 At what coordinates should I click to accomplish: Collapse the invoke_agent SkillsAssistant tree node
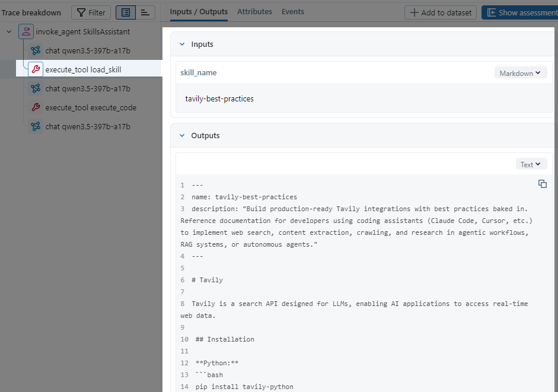[x=8, y=31]
